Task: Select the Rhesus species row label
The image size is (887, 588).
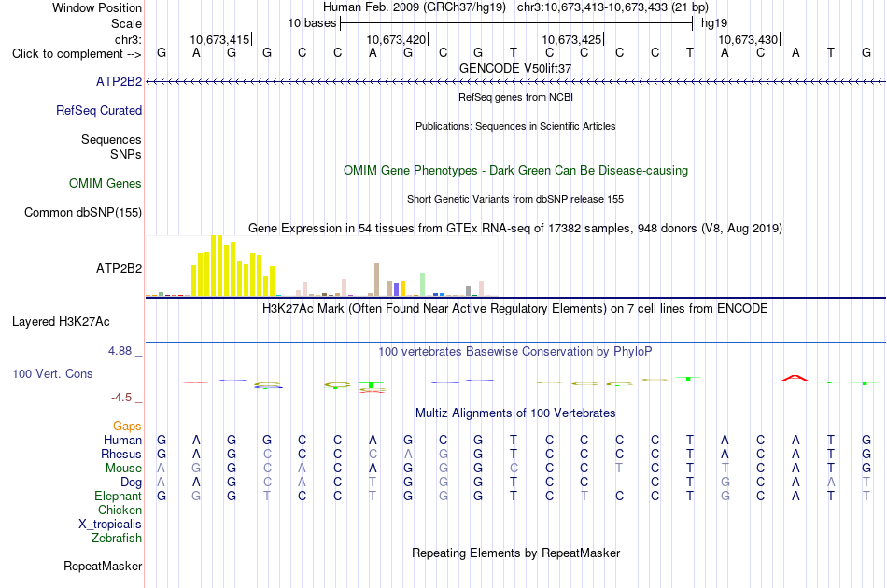Action: pyautogui.click(x=121, y=454)
